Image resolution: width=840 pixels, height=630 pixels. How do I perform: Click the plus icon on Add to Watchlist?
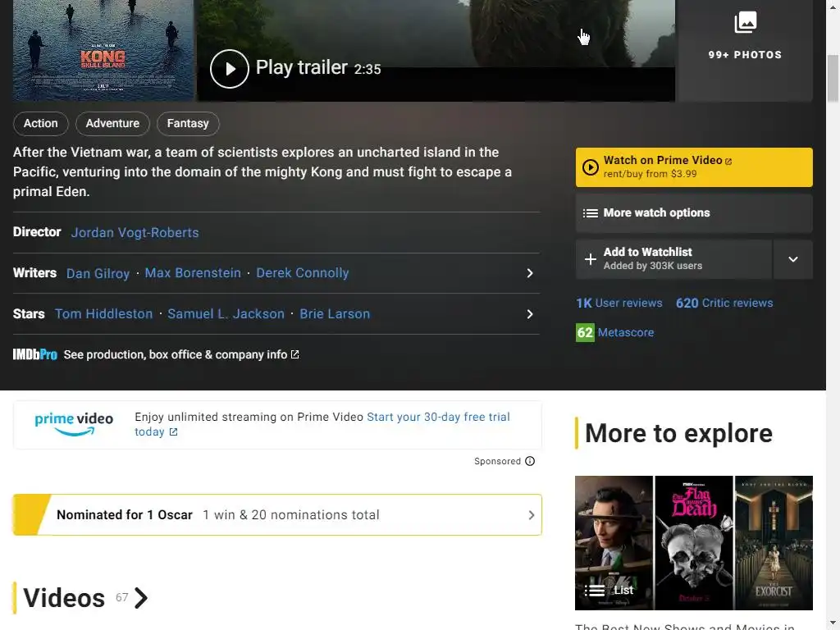point(591,259)
